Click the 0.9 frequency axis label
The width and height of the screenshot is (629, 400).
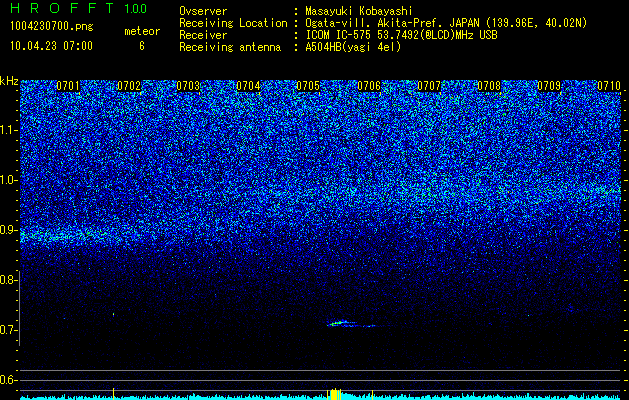[x=6, y=230]
